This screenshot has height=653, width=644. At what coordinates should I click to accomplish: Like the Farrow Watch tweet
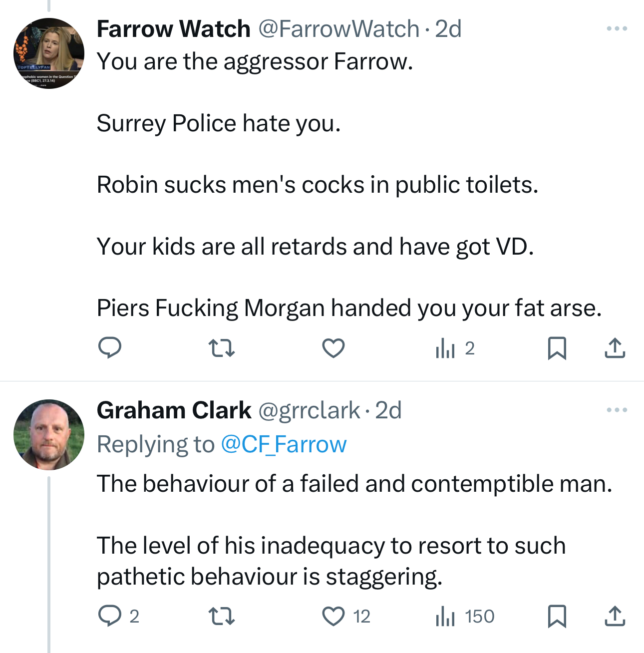333,348
